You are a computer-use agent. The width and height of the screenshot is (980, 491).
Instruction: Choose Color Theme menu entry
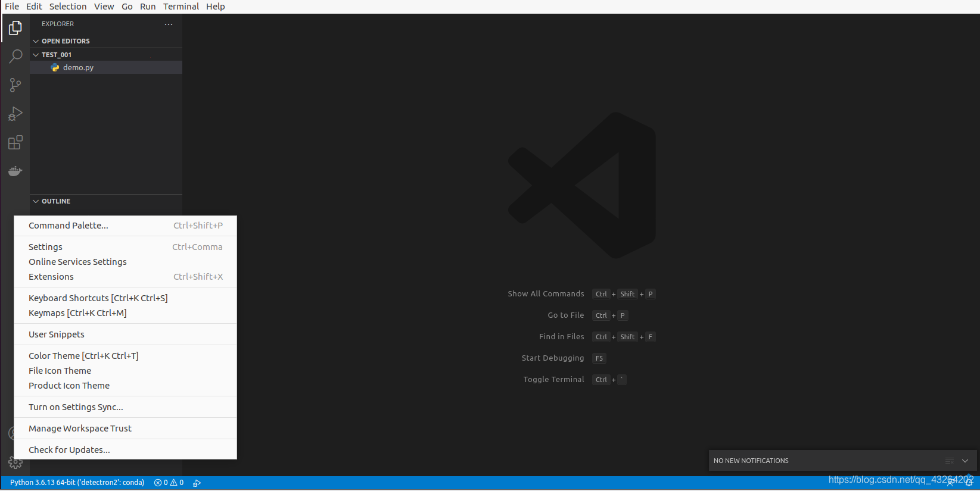(x=126, y=356)
